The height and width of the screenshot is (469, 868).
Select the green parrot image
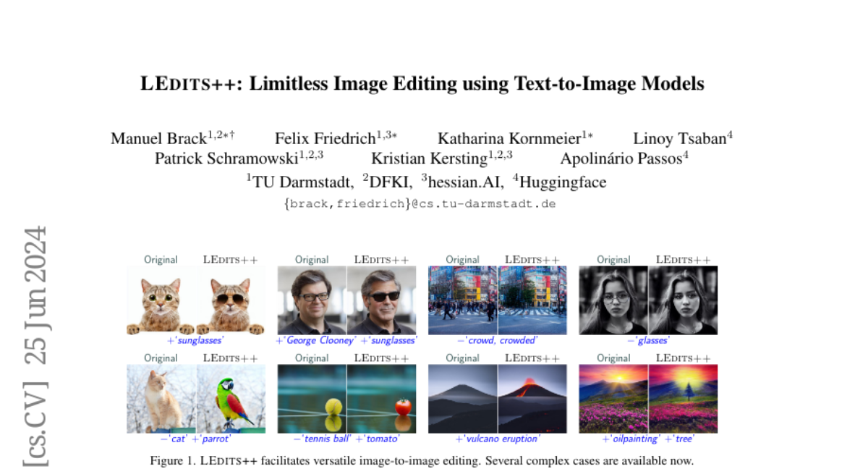click(231, 399)
